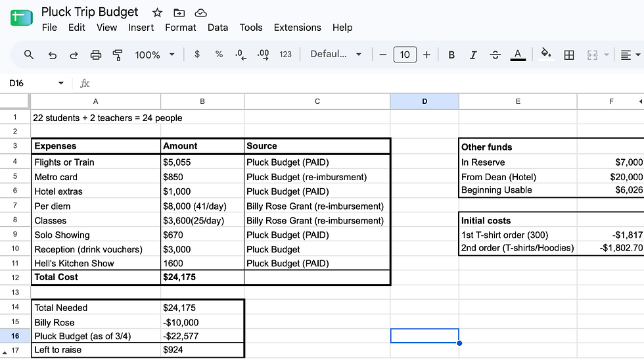This screenshot has height=359, width=644.
Task: Toggle italic formatting
Action: (473, 55)
